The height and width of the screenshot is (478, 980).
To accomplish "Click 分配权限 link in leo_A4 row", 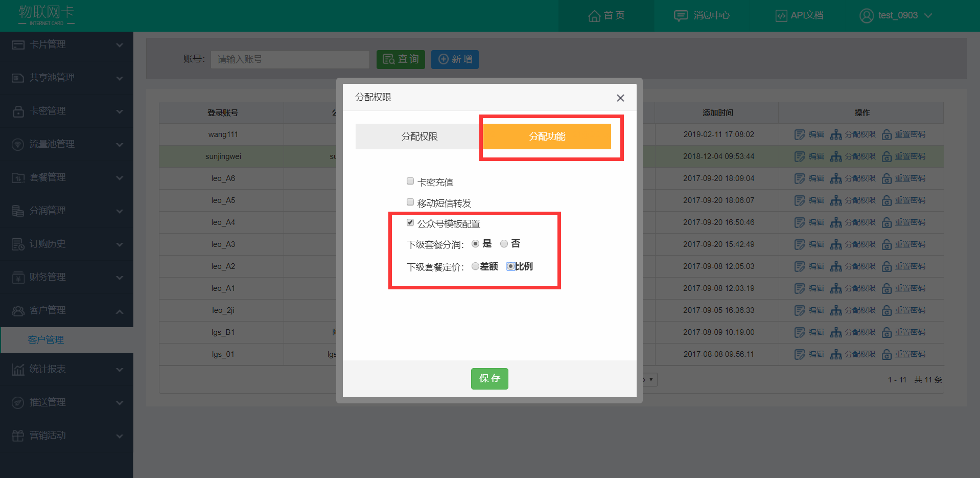I will tap(860, 222).
